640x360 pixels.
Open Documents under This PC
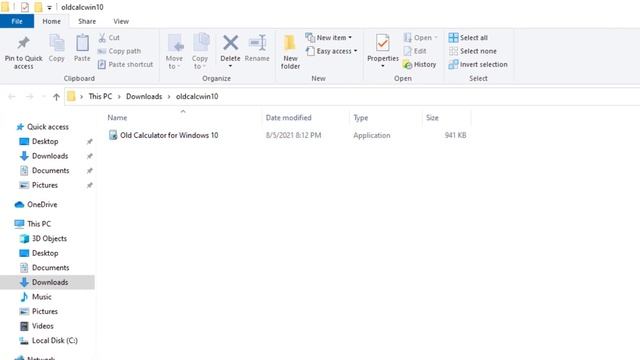pos(51,268)
